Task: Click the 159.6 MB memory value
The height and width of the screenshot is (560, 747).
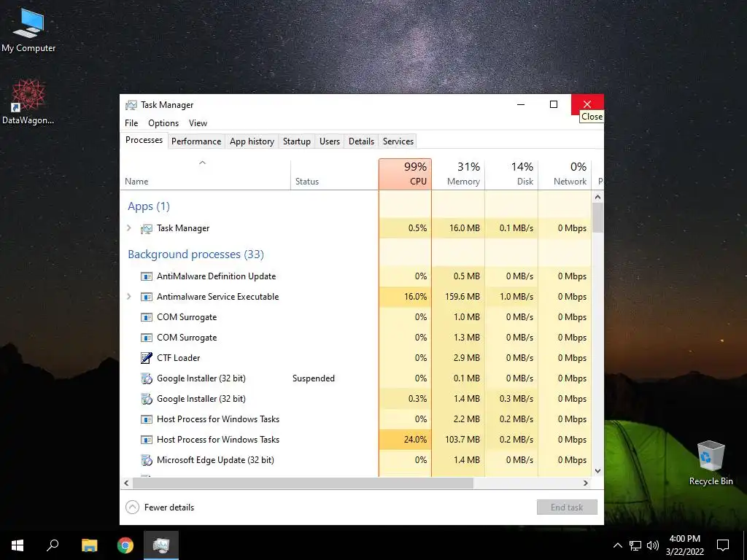Action: (462, 297)
